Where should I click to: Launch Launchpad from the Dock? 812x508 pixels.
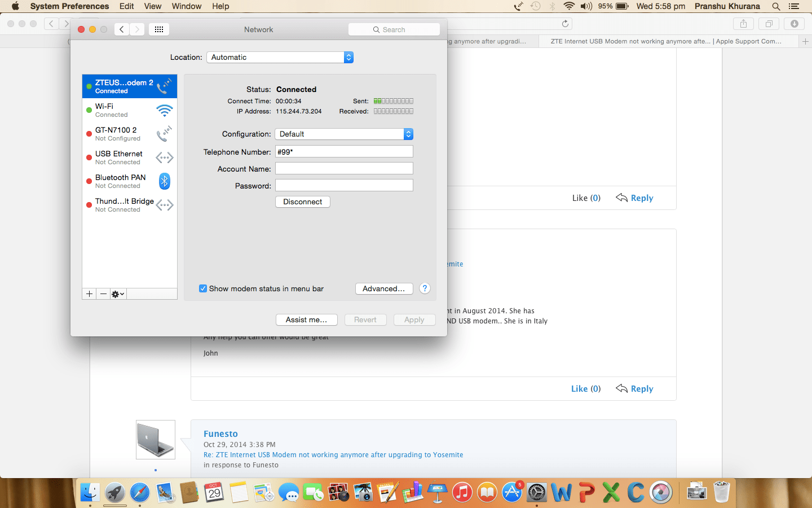pos(115,492)
